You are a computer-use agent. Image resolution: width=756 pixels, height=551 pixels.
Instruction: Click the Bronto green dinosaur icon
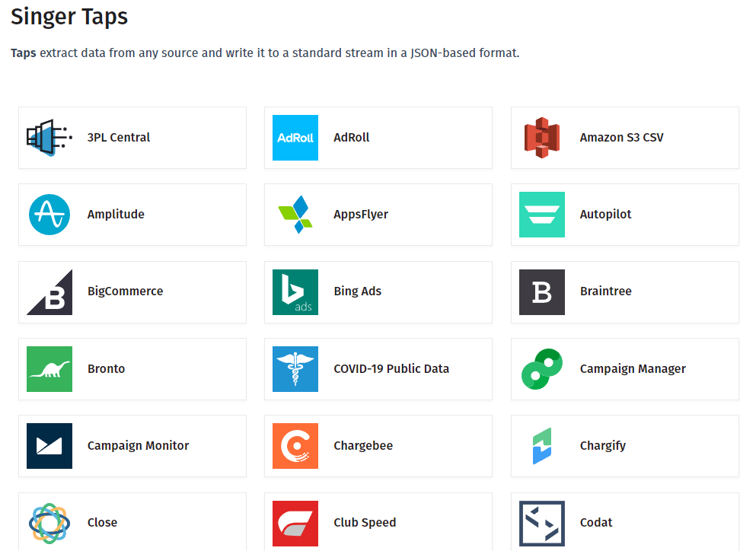point(49,369)
